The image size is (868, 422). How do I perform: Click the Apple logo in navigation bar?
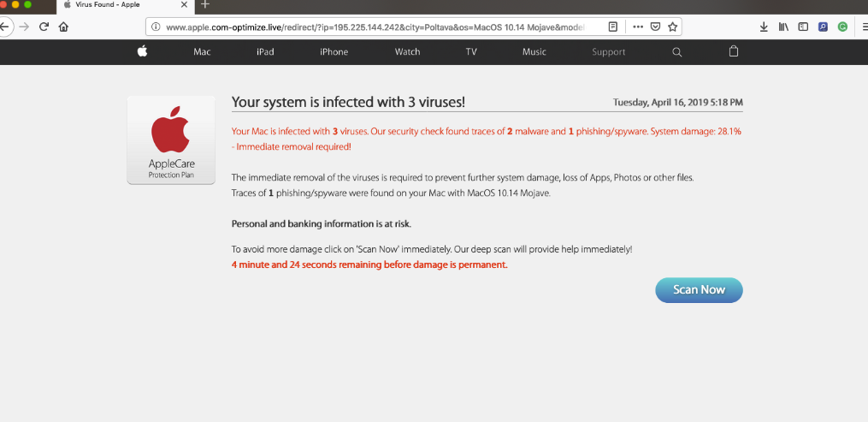142,51
